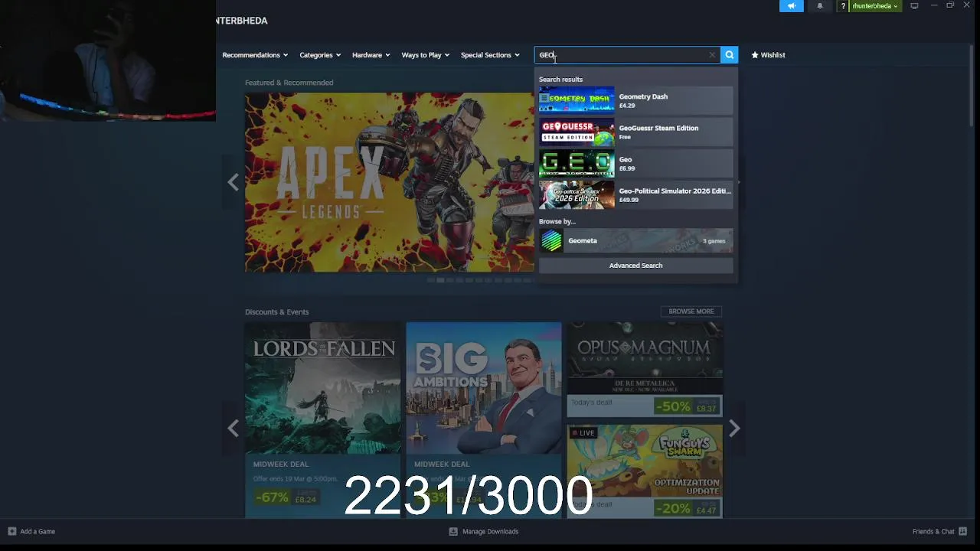This screenshot has width=980, height=551.
Task: Open Friends & Chat
Action: [939, 531]
